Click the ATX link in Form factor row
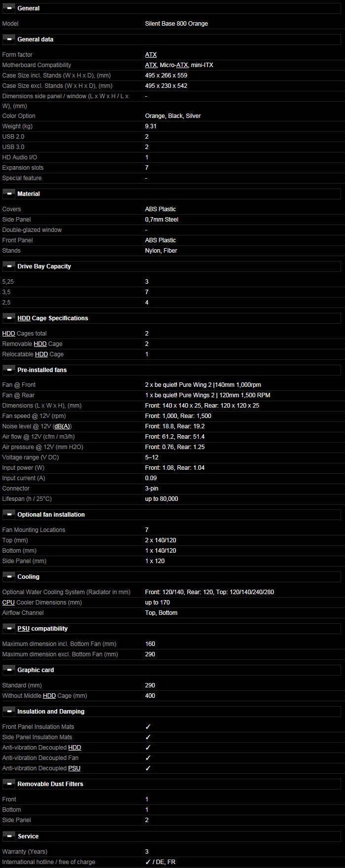This screenshot has width=345, height=868. (x=151, y=55)
